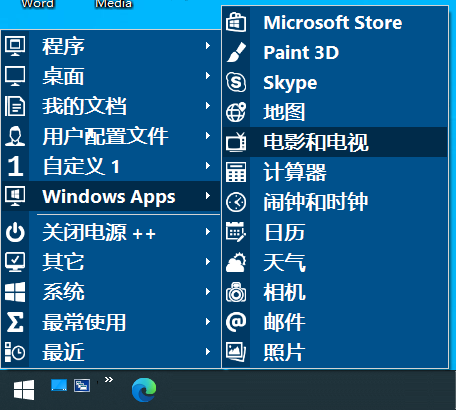Image resolution: width=456 pixels, height=410 pixels.
Task: Click the recent clock icon beside 最近
Action: click(x=15, y=352)
